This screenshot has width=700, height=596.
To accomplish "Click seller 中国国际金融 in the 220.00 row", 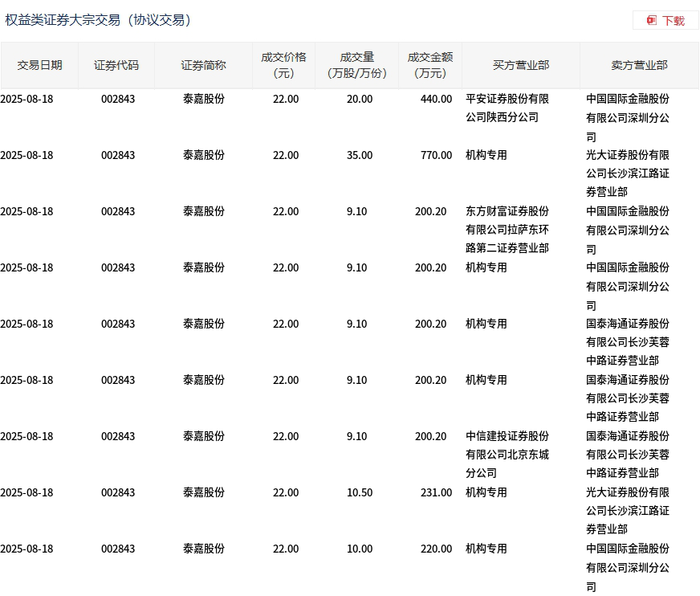I will [x=628, y=568].
